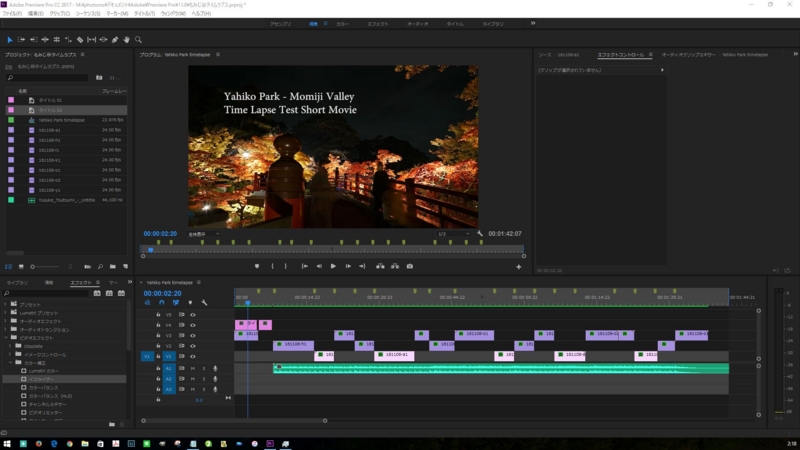Screen dimensions: 800x450
Task: Expand the Lumetri プリセット folder
Action: click(6, 313)
